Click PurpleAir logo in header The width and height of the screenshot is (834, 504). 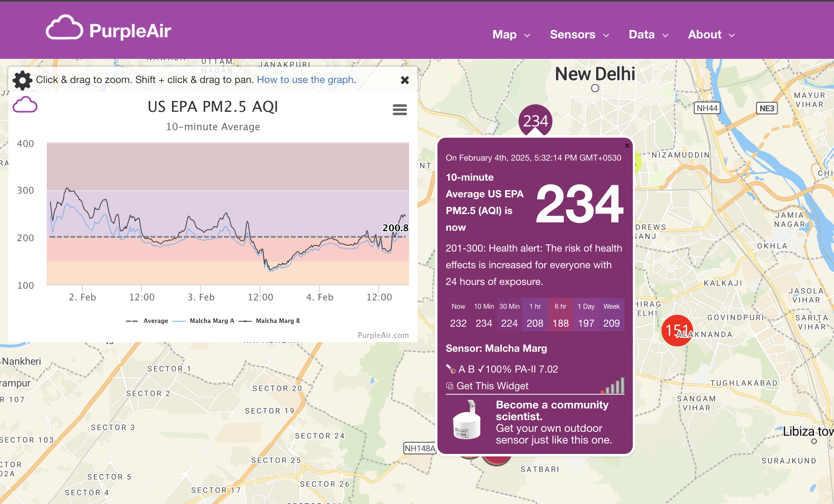109,29
